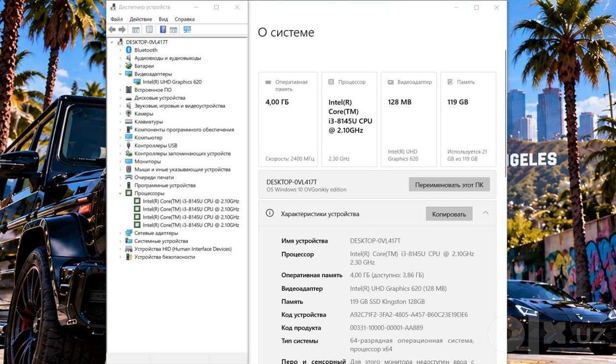The image size is (616, 364).
Task: Open the Вид menu
Action: [x=163, y=19]
